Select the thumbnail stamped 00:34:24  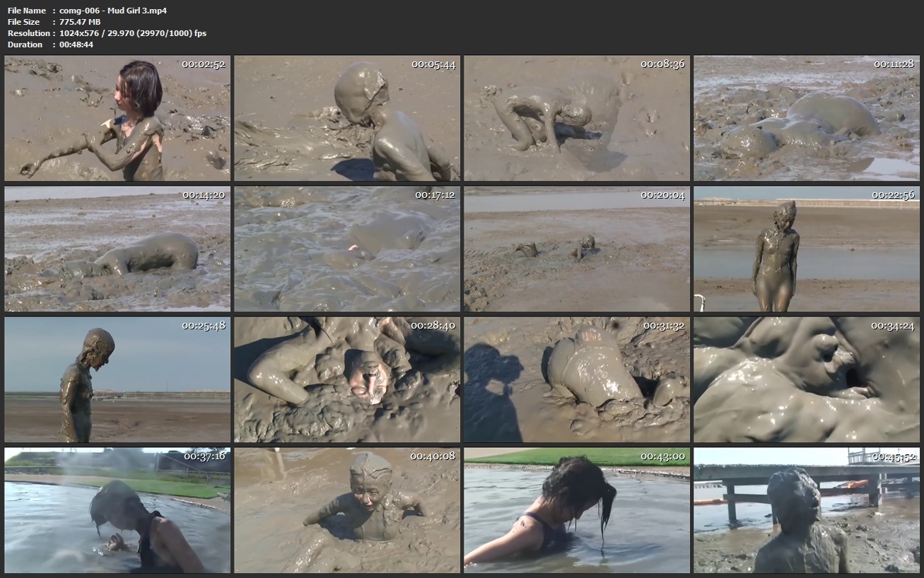tap(807, 379)
